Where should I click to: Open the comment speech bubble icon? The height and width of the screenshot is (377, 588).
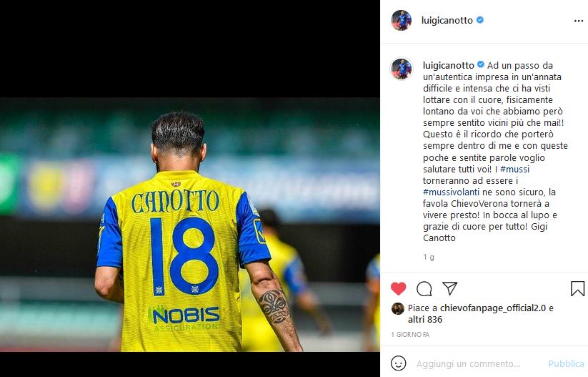point(424,289)
